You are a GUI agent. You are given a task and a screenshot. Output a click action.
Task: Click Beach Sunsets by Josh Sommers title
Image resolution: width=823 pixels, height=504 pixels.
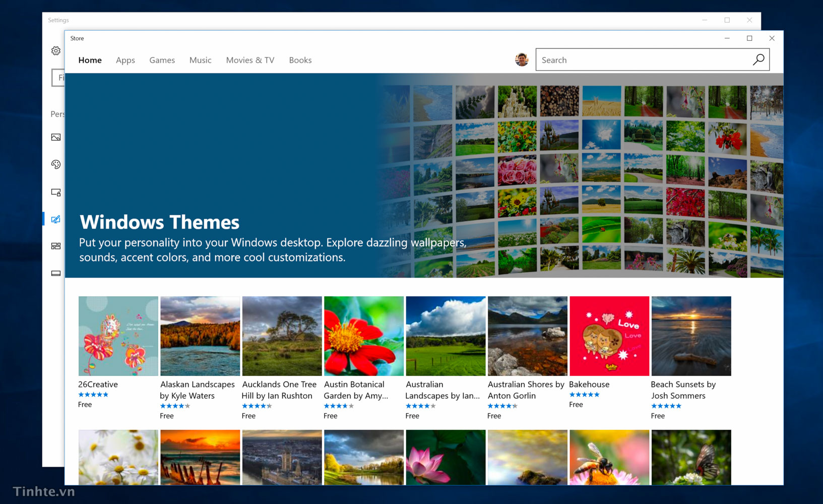point(683,390)
